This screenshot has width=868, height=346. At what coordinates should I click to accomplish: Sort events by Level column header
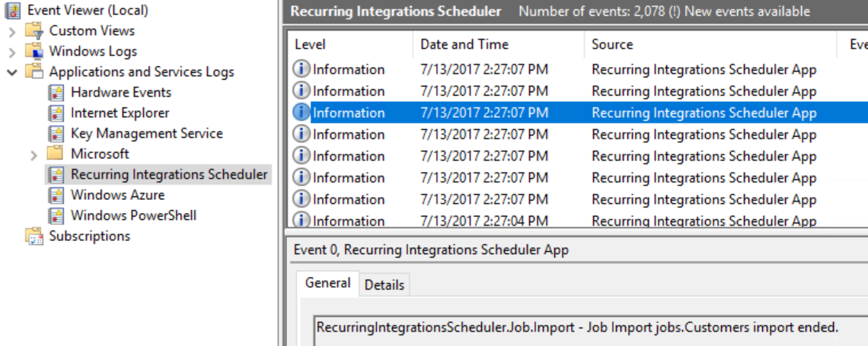click(310, 44)
